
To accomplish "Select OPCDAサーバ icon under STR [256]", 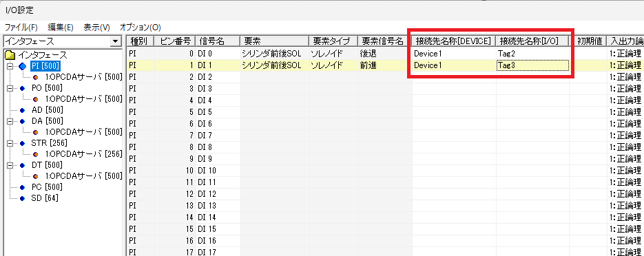I will tap(36, 154).
